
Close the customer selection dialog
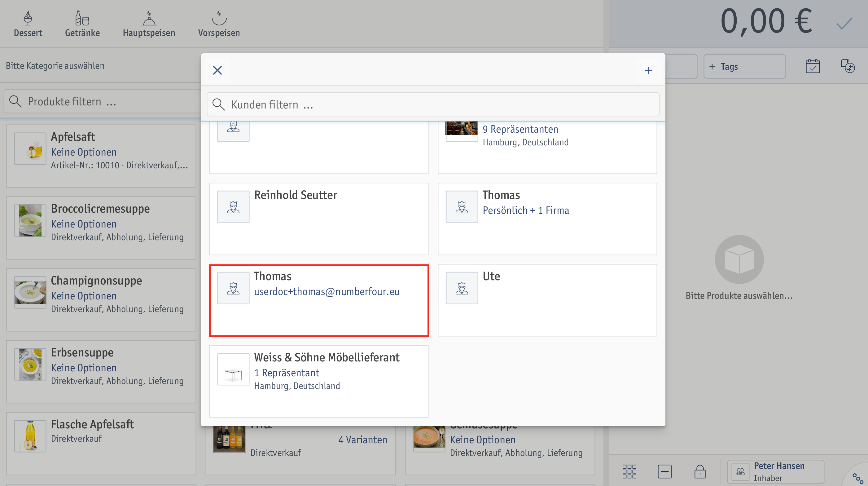[x=217, y=70]
